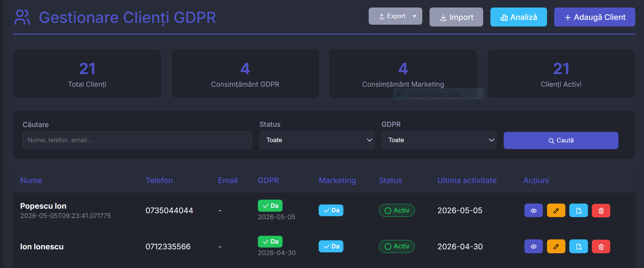The image size is (644, 268).
Task: Click last activity date 2026-05-05
Action: [x=460, y=210]
